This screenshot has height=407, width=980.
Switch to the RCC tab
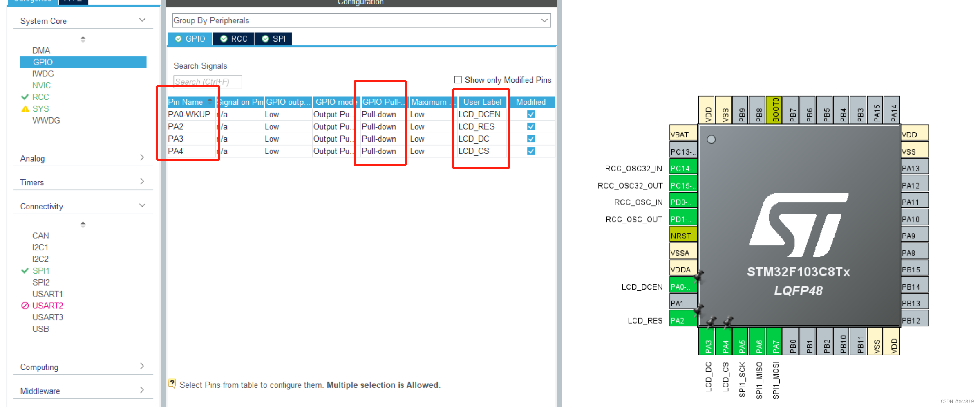(x=233, y=38)
